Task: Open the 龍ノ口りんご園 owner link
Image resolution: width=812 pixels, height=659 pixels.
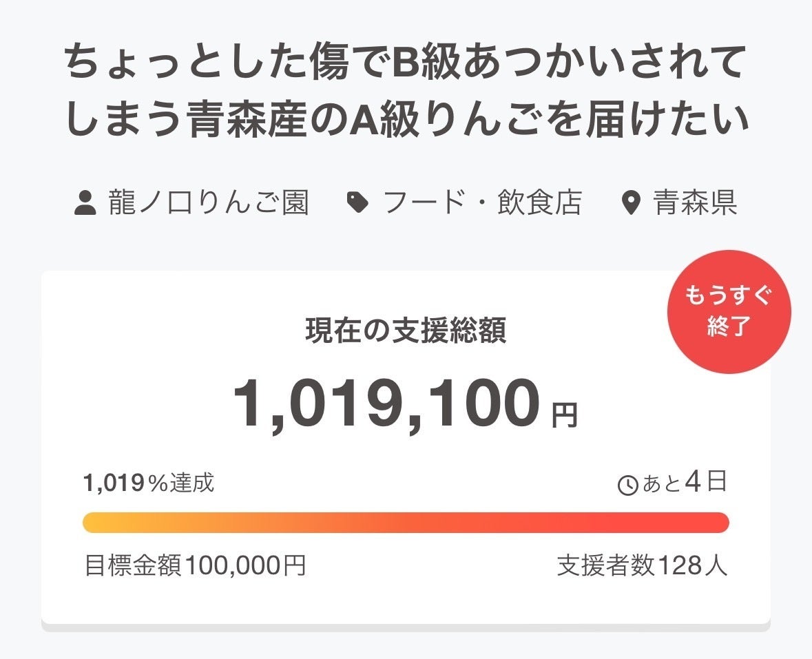Action: [x=208, y=203]
